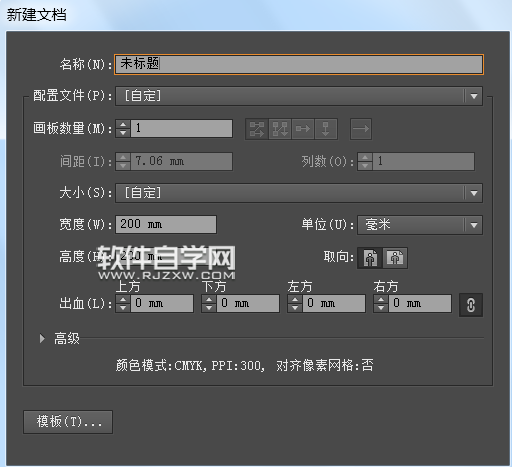Toggle the right-to-left layout arrow icon
This screenshot has height=467, width=512.
click(x=361, y=129)
